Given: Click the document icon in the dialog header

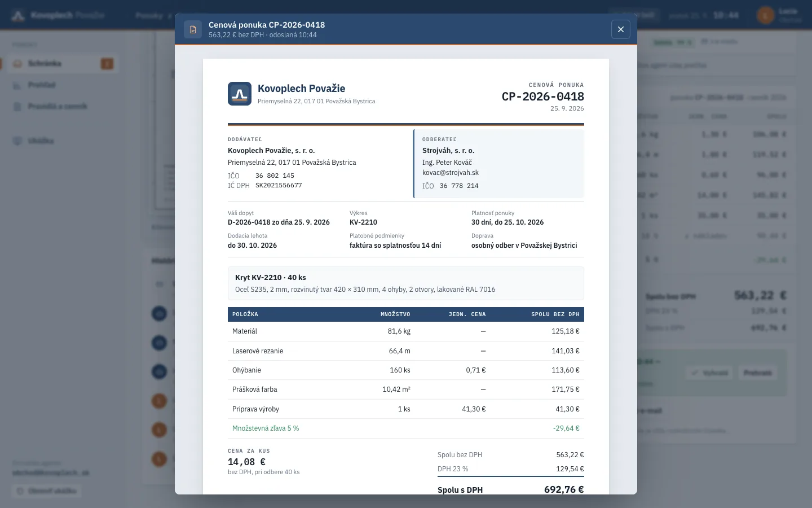Looking at the screenshot, I should point(193,29).
